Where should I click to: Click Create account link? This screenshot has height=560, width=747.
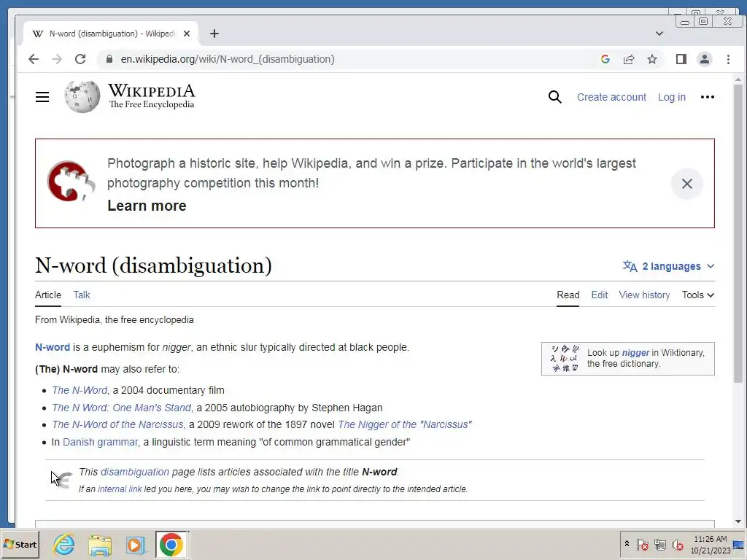coord(611,97)
